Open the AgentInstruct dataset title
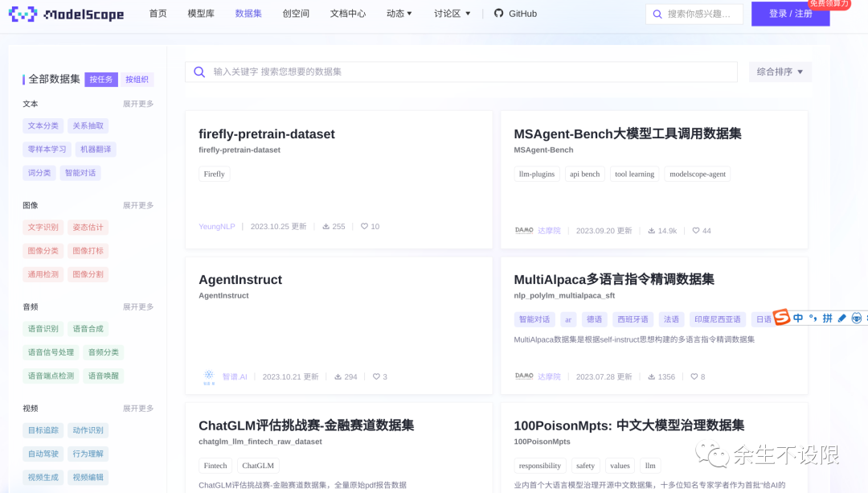 point(240,280)
